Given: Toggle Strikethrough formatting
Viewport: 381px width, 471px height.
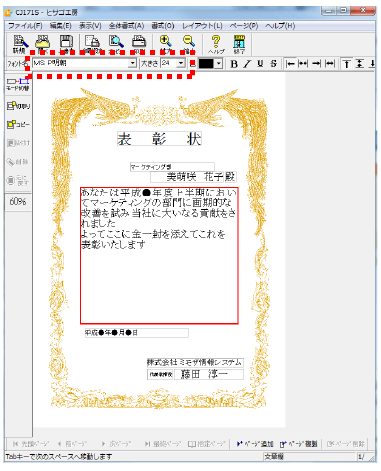Looking at the screenshot, I should click(273, 64).
